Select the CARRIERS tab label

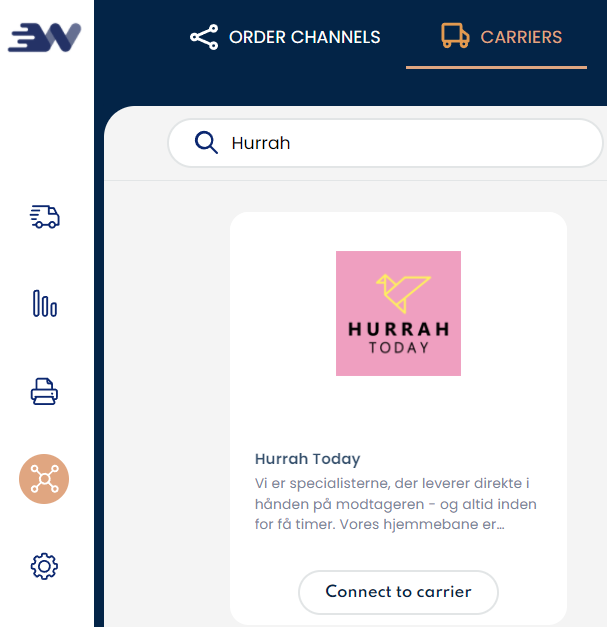521,38
